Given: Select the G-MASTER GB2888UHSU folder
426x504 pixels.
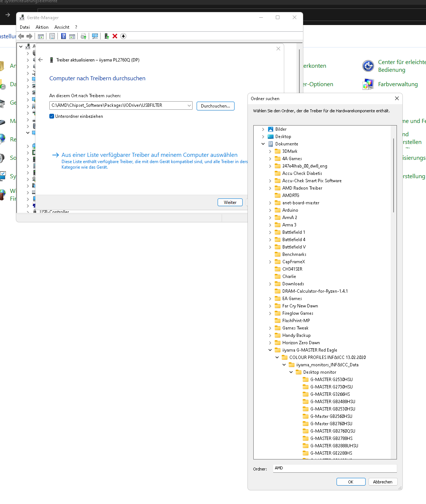Looking at the screenshot, I should pyautogui.click(x=334, y=446).
